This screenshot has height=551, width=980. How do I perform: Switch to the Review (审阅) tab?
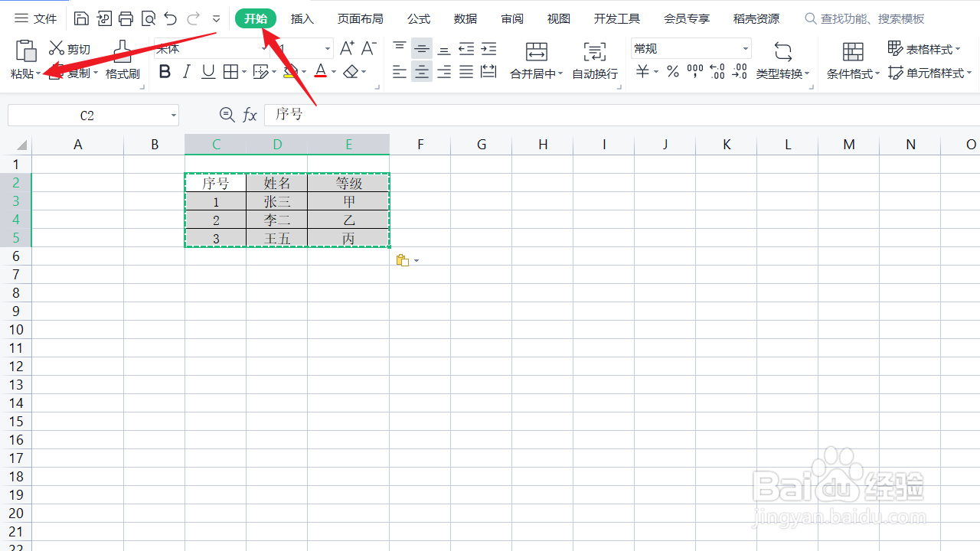[x=512, y=18]
